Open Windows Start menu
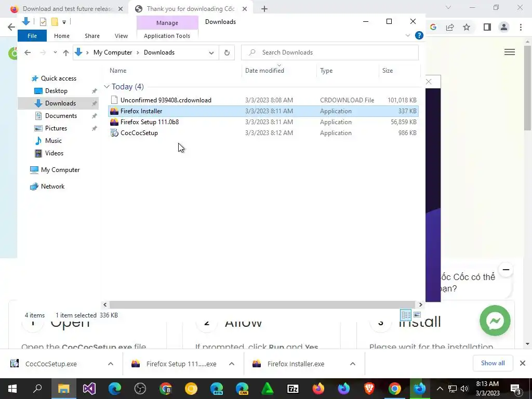The image size is (532, 399). tap(12, 389)
